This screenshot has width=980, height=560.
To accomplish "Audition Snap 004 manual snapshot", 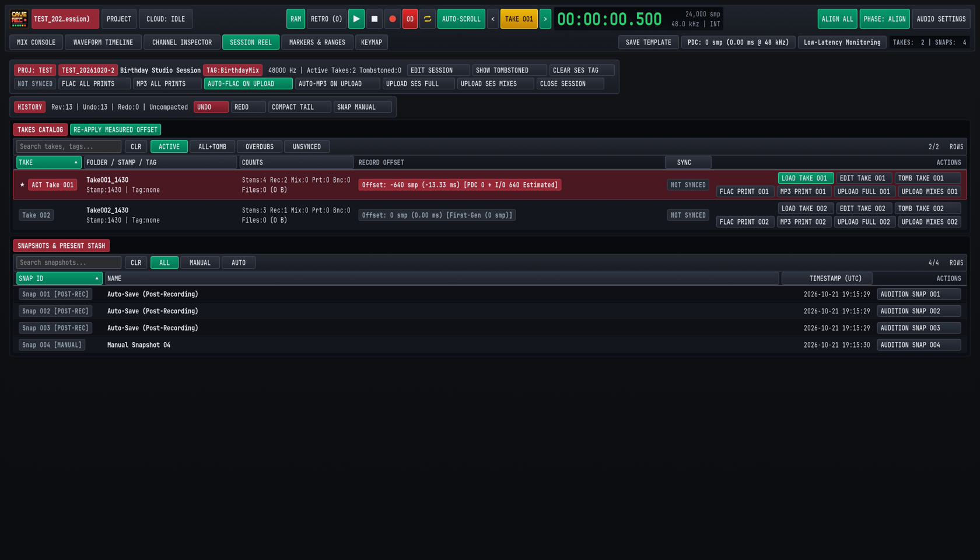I will tap(919, 345).
